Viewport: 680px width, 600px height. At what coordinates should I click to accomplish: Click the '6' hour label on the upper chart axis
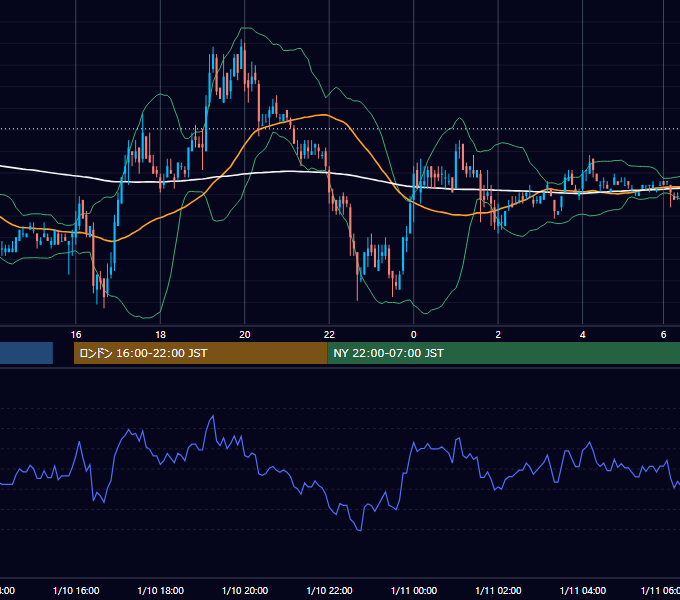click(x=663, y=335)
